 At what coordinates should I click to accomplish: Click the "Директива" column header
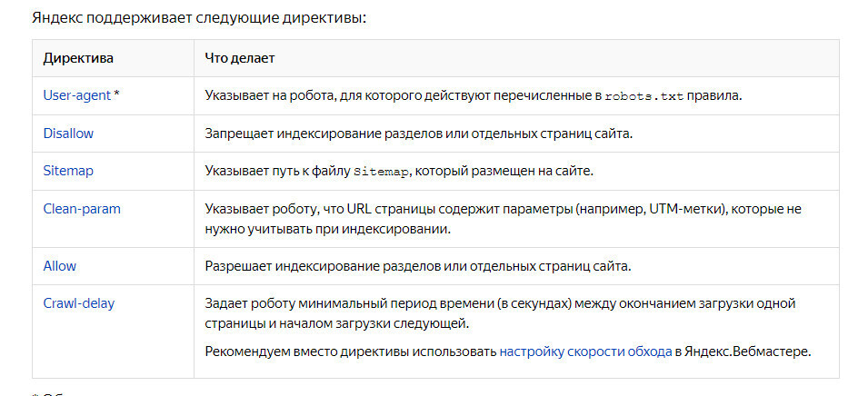coord(78,58)
